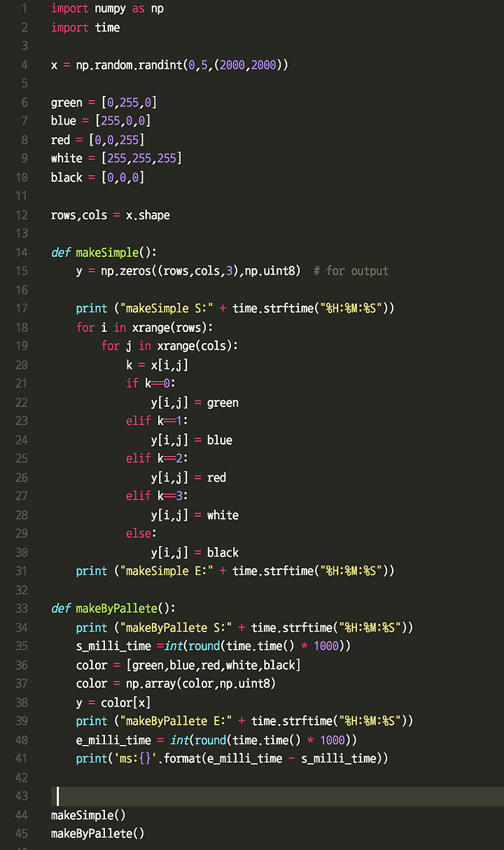Click the 'elif k==3:' condition
The height and width of the screenshot is (850, 504).
pyautogui.click(x=157, y=496)
